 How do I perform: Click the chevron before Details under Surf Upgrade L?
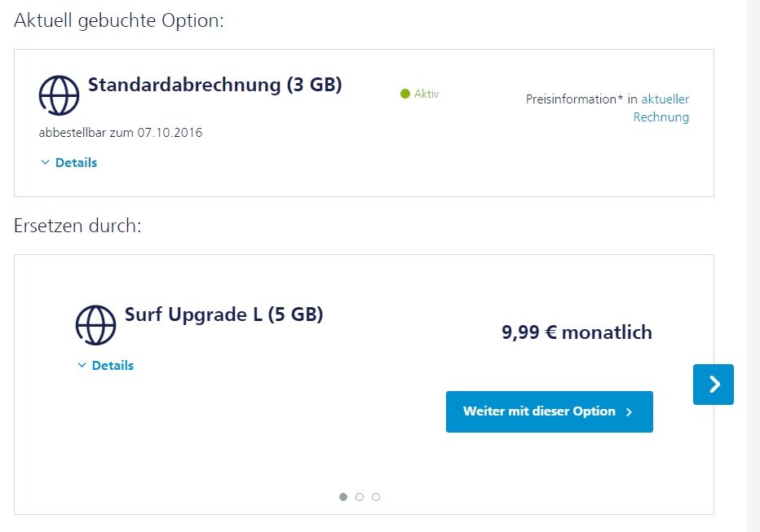82,365
